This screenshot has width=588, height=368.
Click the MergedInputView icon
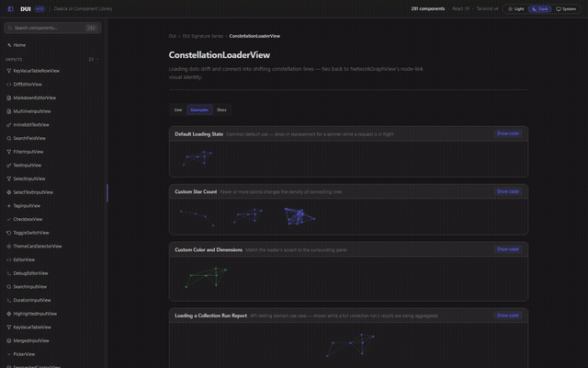click(x=8, y=340)
